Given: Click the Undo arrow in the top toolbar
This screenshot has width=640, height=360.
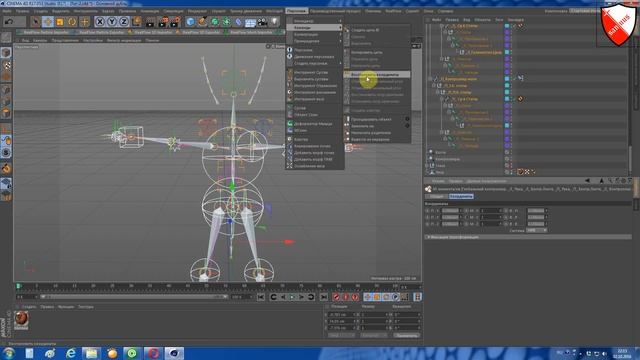Looking at the screenshot, I should (x=9, y=21).
